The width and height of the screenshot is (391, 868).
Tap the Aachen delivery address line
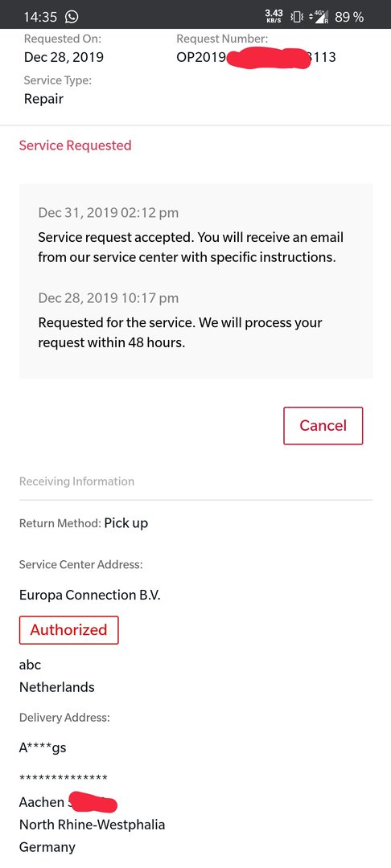coord(68,801)
